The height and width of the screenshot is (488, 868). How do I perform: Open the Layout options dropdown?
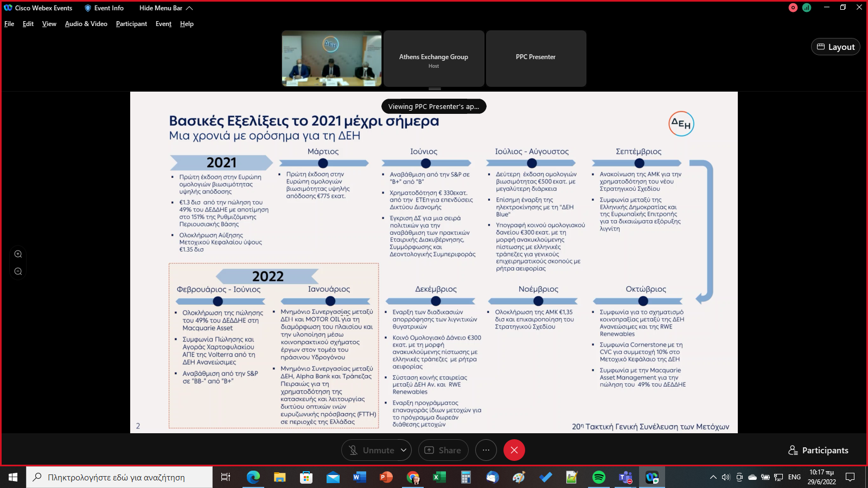pyautogui.click(x=835, y=47)
